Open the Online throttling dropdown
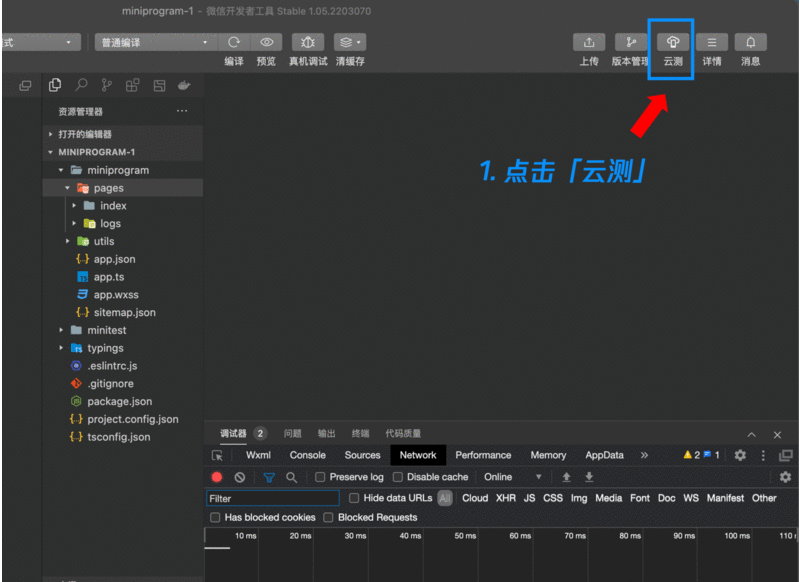Image resolution: width=800 pixels, height=582 pixels. tap(512, 477)
